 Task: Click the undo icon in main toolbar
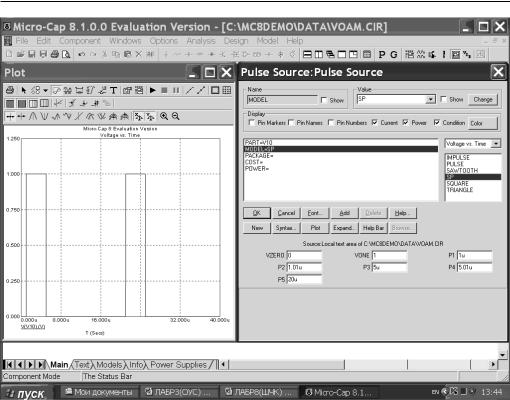pos(82,54)
